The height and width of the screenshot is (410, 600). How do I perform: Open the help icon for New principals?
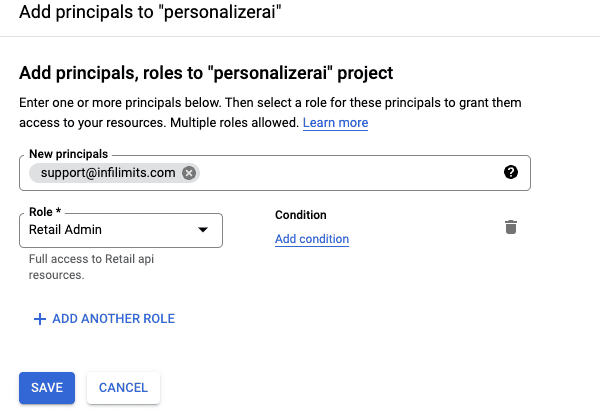[x=511, y=172]
